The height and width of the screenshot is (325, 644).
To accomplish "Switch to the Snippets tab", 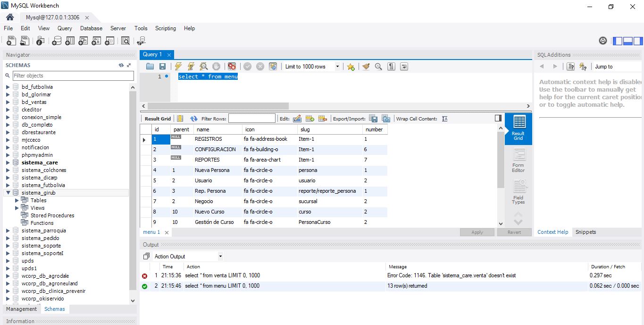I will pyautogui.click(x=585, y=232).
